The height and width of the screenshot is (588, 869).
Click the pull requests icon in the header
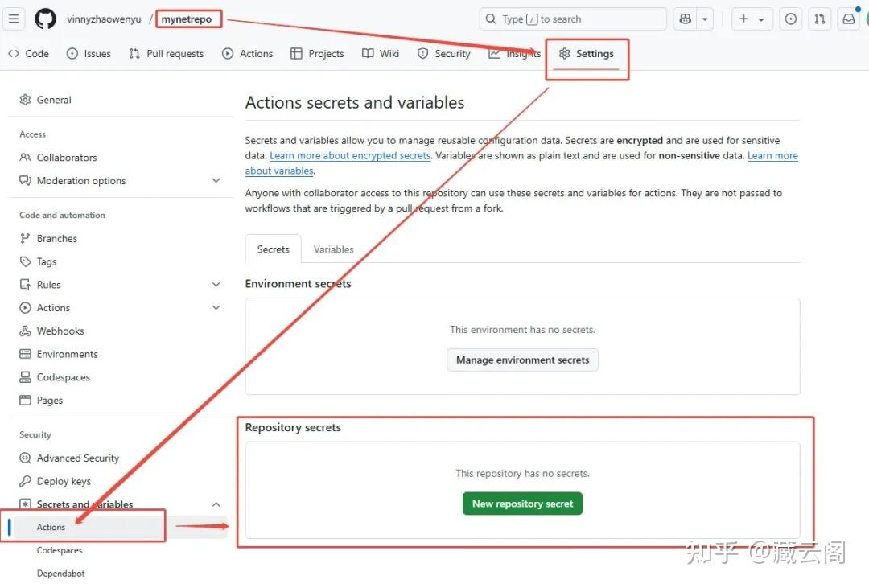pos(819,19)
